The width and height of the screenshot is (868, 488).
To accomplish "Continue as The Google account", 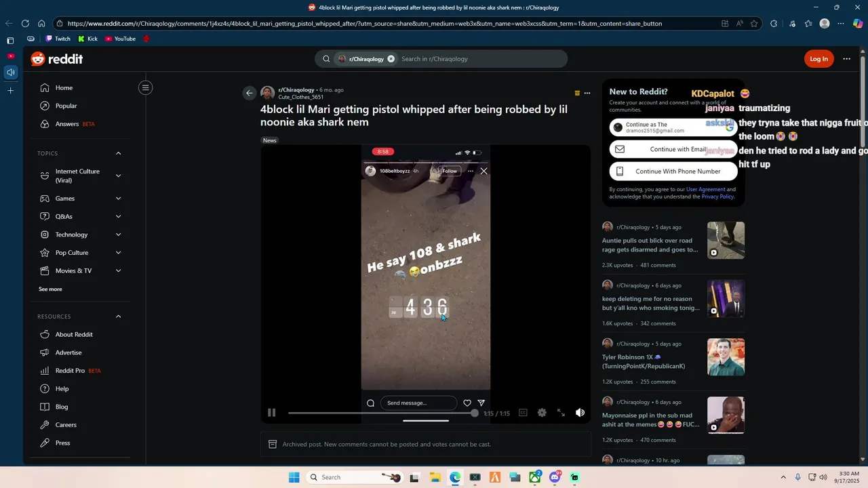I will point(673,127).
